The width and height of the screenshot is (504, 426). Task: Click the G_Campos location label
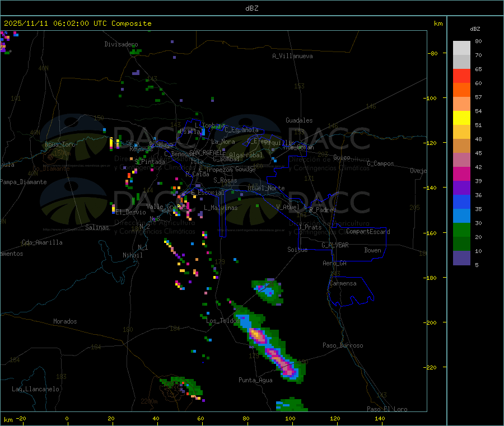[380, 163]
